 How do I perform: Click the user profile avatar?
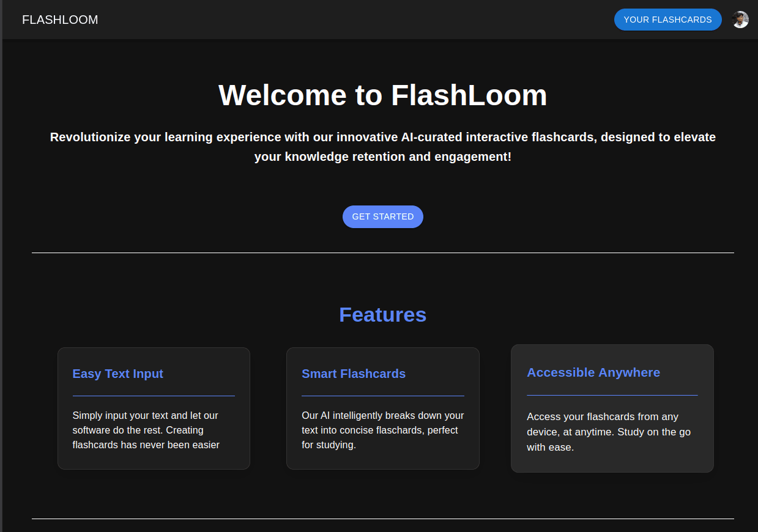pyautogui.click(x=740, y=20)
